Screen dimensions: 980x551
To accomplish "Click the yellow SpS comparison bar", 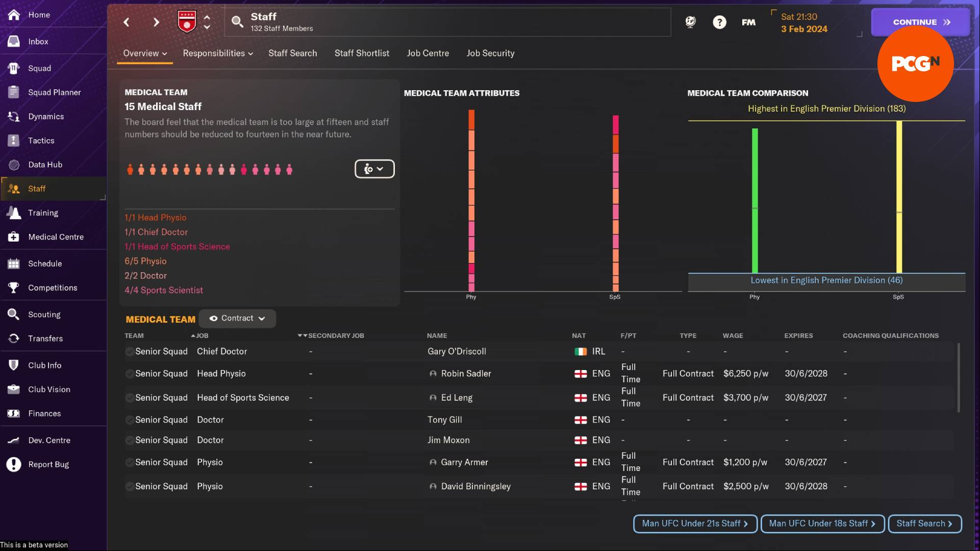I will pos(899,197).
